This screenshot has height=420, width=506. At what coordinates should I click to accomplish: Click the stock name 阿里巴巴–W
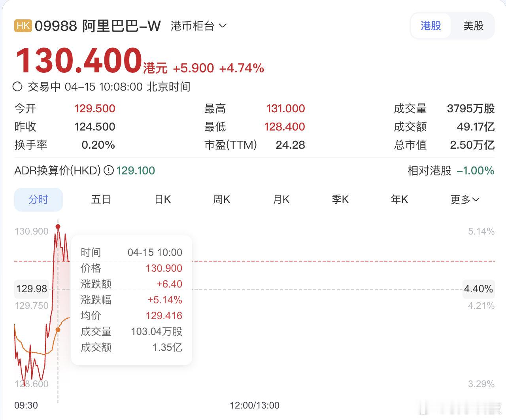[121, 26]
